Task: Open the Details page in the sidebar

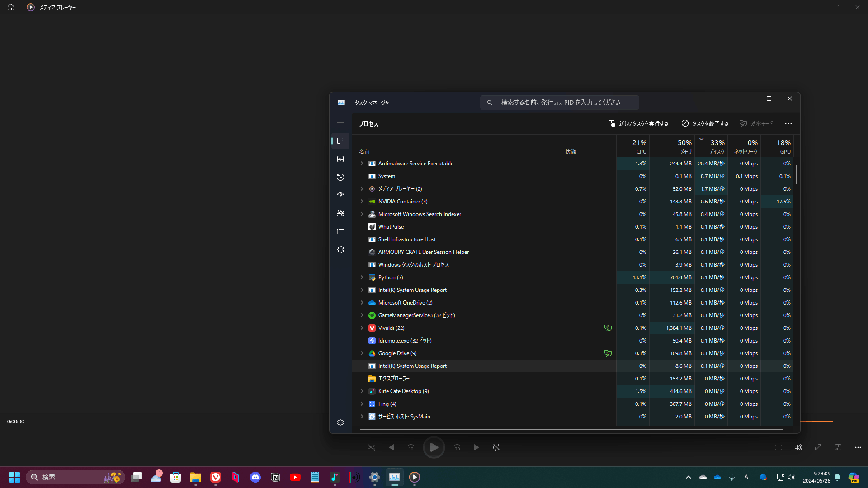Action: click(x=340, y=231)
